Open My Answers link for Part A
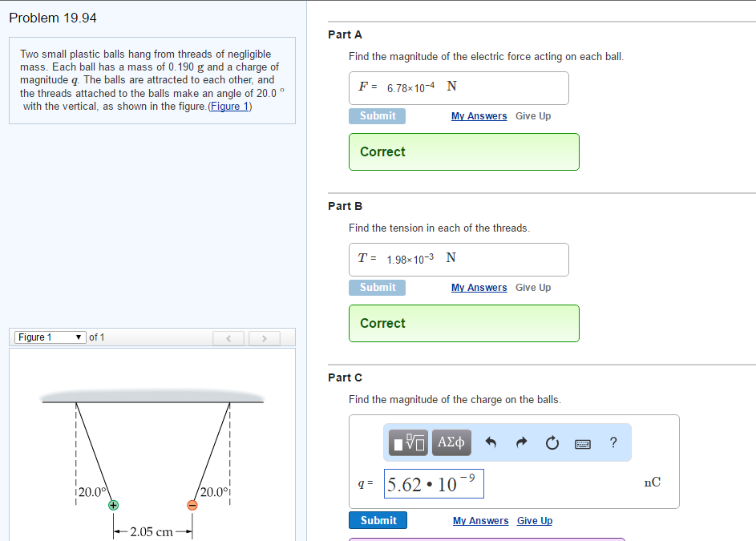756x541 pixels. [x=479, y=116]
